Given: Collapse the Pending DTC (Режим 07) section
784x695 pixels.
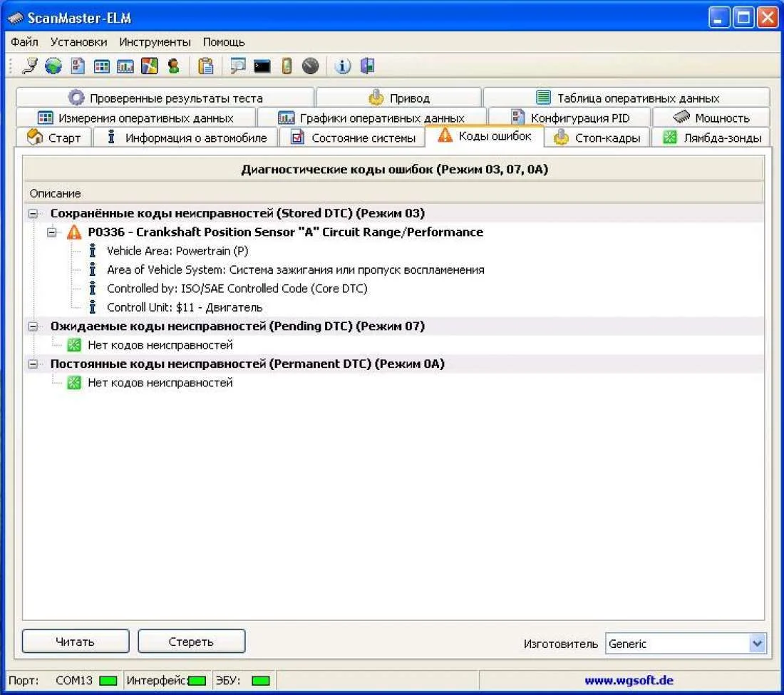Looking at the screenshot, I should tap(33, 326).
